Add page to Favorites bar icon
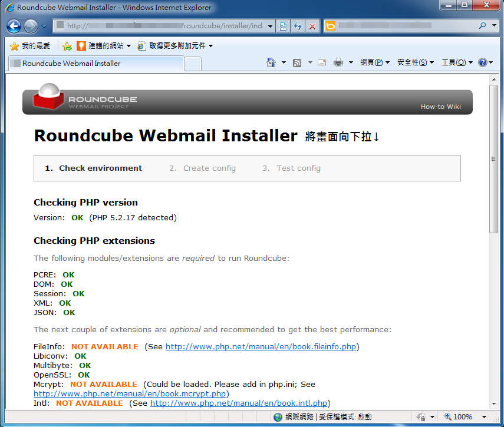 tap(67, 46)
